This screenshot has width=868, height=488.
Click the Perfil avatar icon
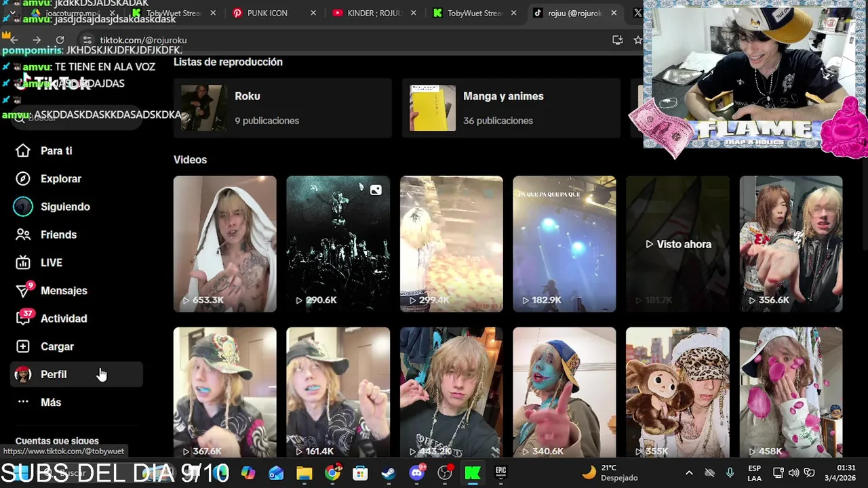click(23, 374)
